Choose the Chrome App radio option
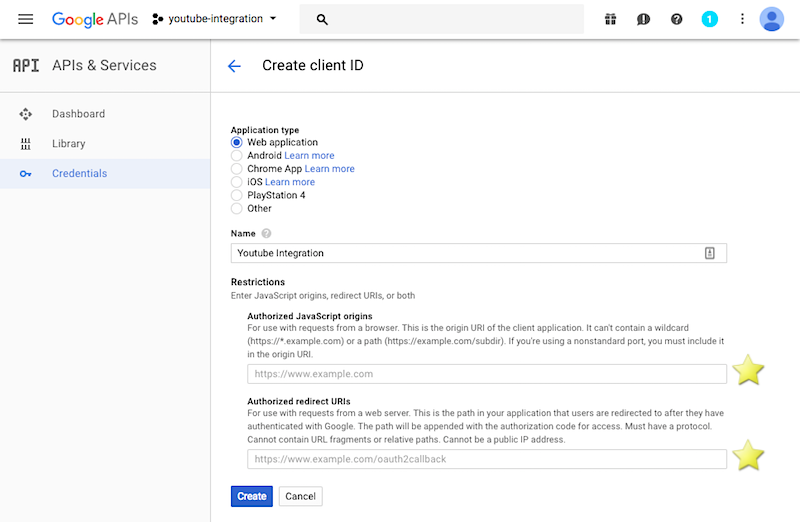The height and width of the screenshot is (522, 800). pyautogui.click(x=237, y=169)
